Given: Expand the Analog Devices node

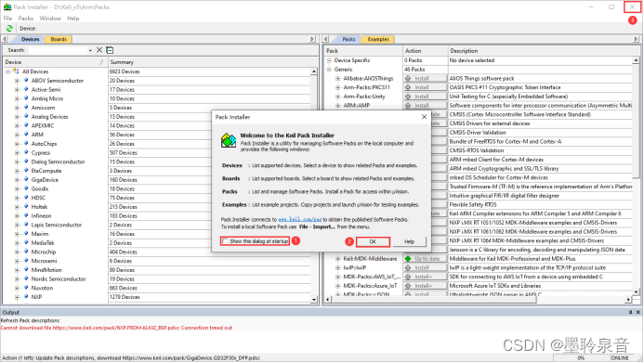Looking at the screenshot, I should [17, 117].
